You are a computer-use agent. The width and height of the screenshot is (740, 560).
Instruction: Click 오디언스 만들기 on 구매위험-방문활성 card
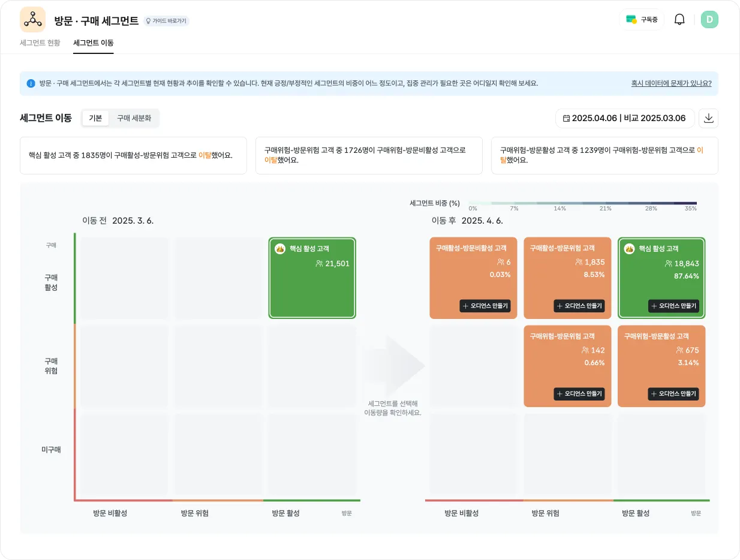click(x=673, y=394)
